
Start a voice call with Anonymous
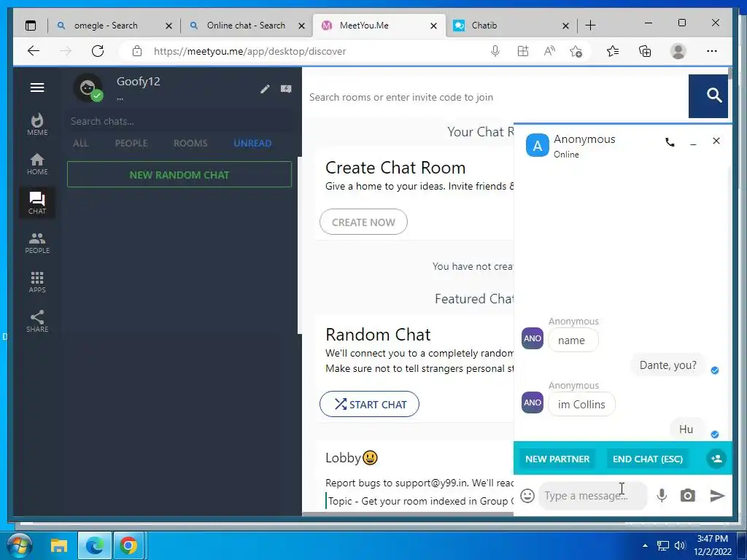pyautogui.click(x=670, y=141)
